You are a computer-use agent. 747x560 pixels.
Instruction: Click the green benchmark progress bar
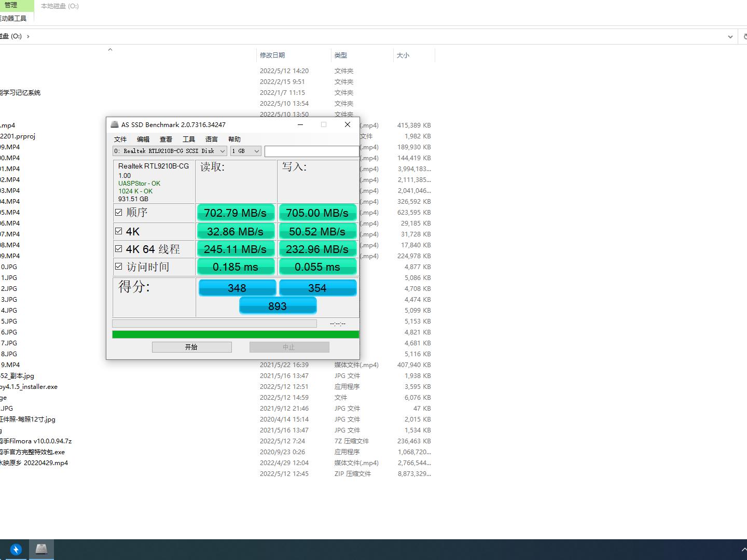point(236,334)
